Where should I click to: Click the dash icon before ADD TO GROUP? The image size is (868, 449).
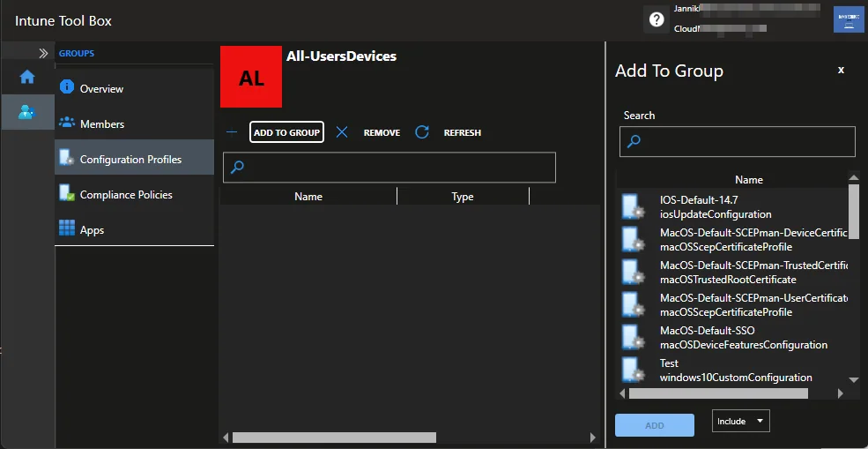[x=232, y=132]
